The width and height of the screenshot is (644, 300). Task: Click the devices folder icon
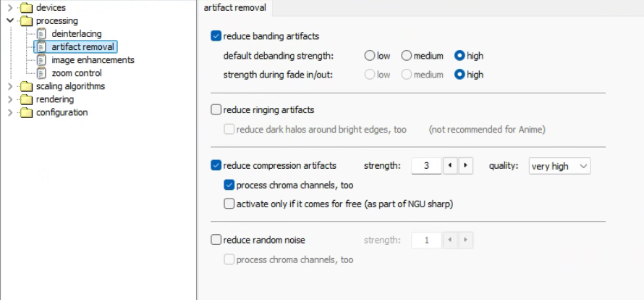point(27,8)
